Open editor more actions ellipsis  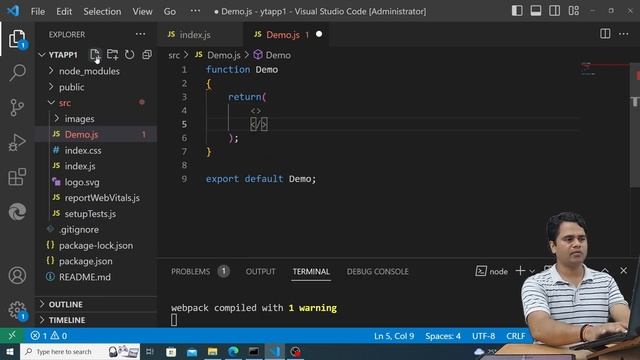coord(624,34)
